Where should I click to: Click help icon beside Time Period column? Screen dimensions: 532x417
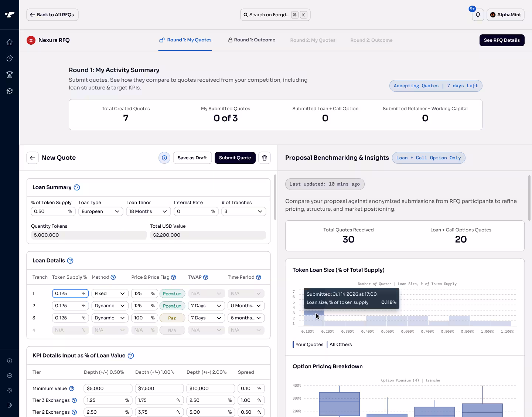pos(259,277)
